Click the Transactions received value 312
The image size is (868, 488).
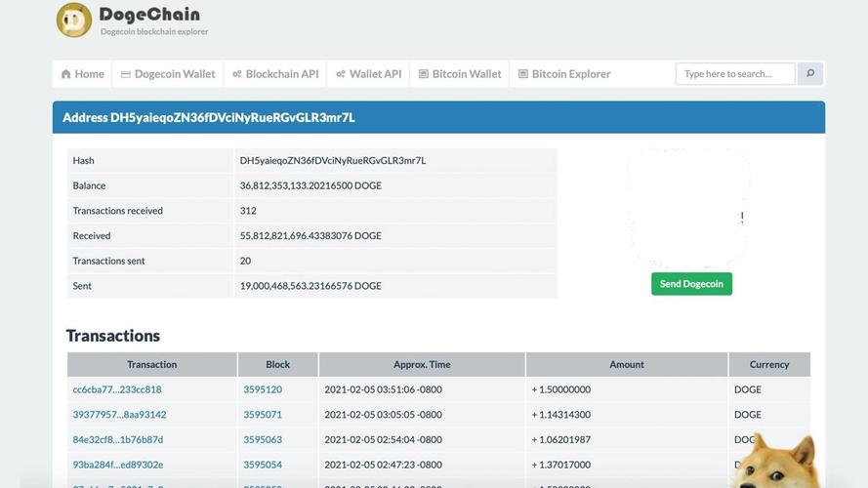(x=248, y=211)
